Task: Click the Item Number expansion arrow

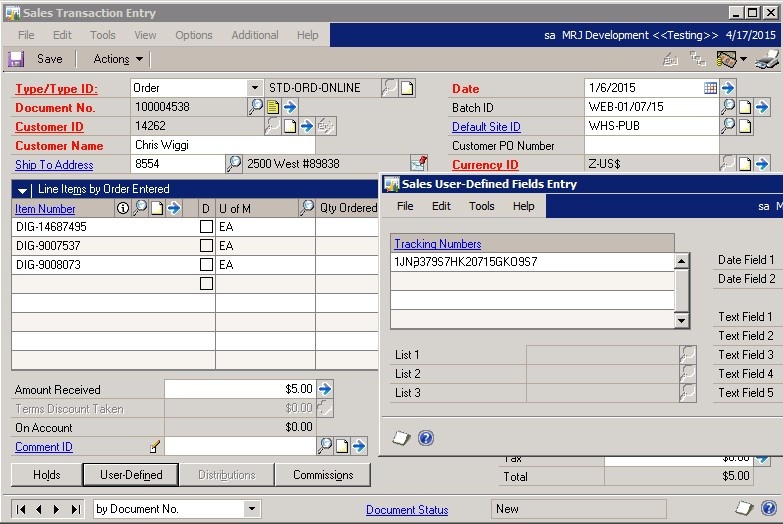Action: tap(174, 208)
